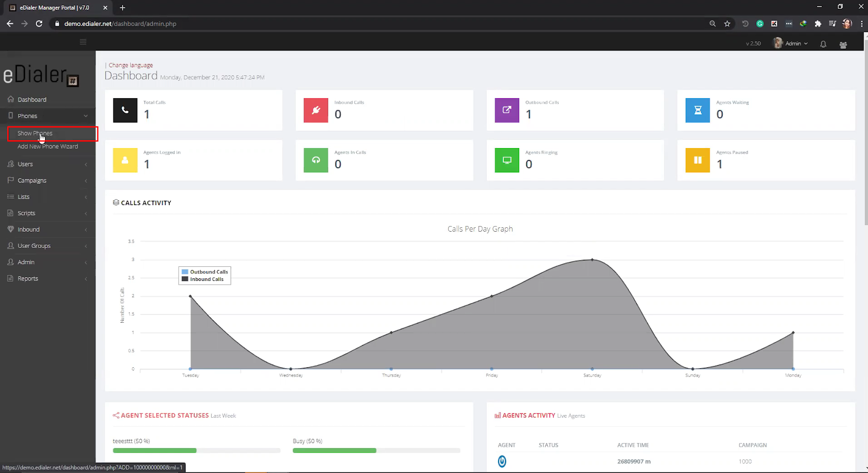
Task: Click the browser reload icon
Action: coord(39,23)
